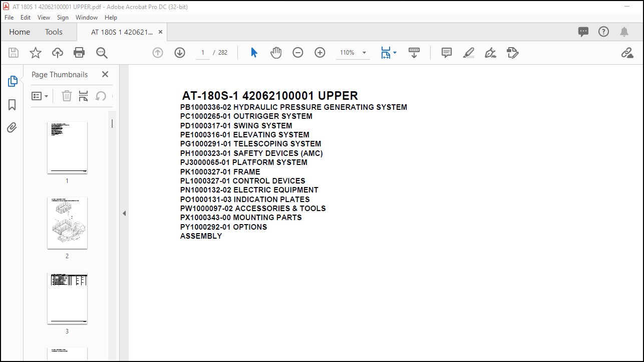Viewport: 644px width, 362px height.
Task: Activate the Hand pan tool
Action: pyautogui.click(x=276, y=53)
